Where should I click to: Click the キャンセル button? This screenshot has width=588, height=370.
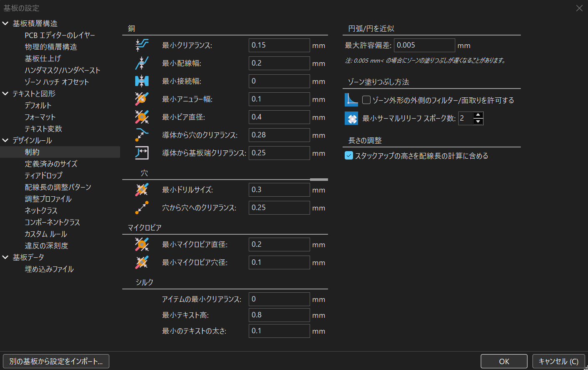[558, 361]
